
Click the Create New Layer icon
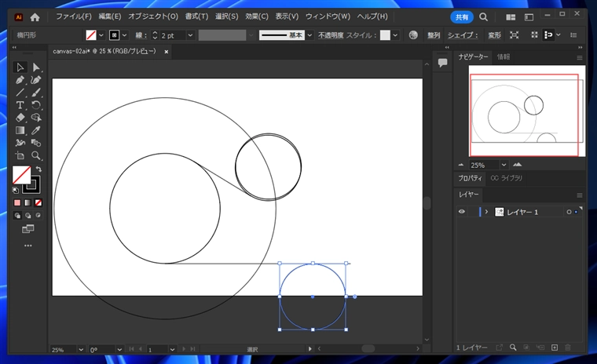click(555, 348)
